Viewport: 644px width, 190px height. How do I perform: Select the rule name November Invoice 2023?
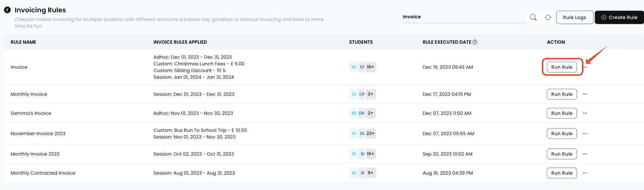tap(38, 134)
